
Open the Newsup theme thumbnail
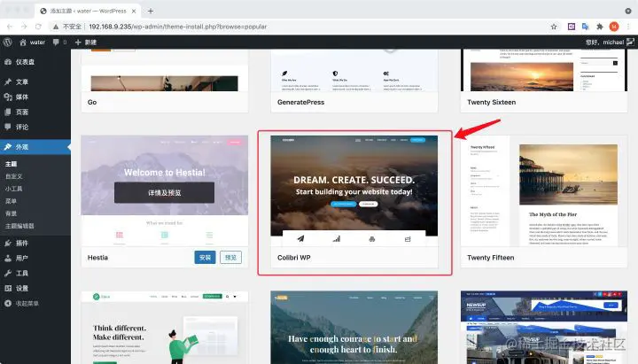pyautogui.click(x=543, y=328)
